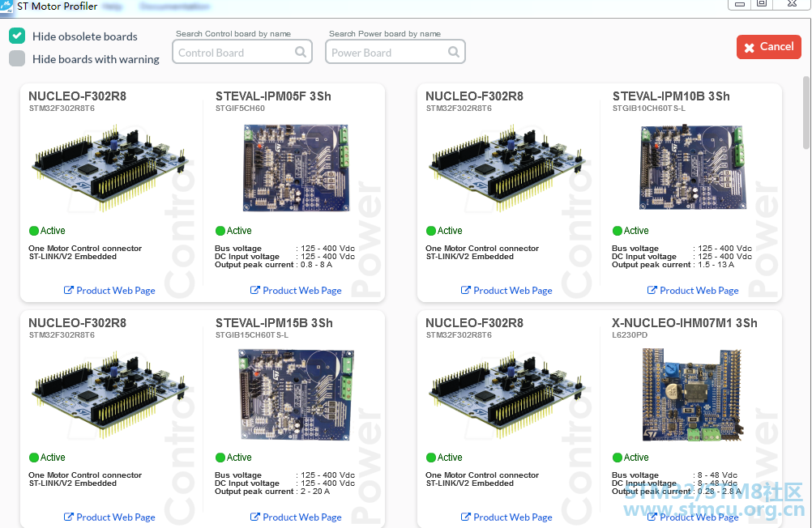The image size is (812, 528).
Task: Click the vertical scrollbar thumb
Action: (x=806, y=113)
